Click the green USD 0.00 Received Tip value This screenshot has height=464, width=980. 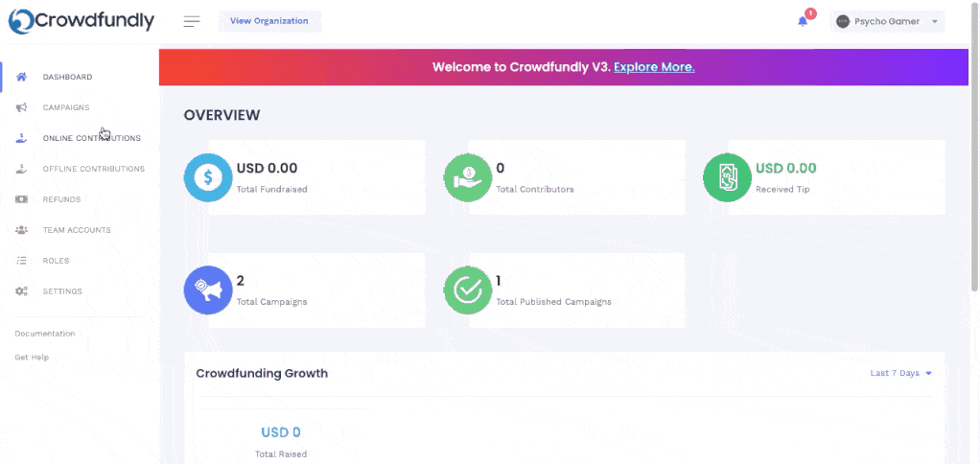click(x=786, y=168)
